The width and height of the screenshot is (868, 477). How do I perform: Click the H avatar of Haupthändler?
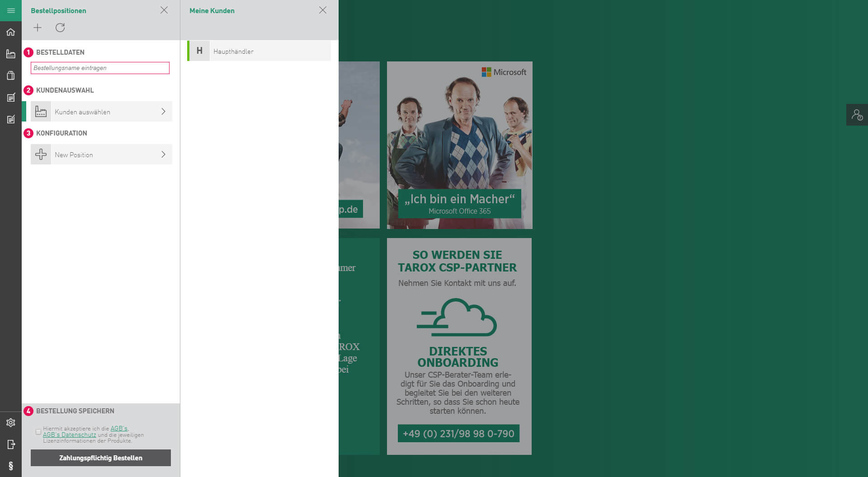199,51
